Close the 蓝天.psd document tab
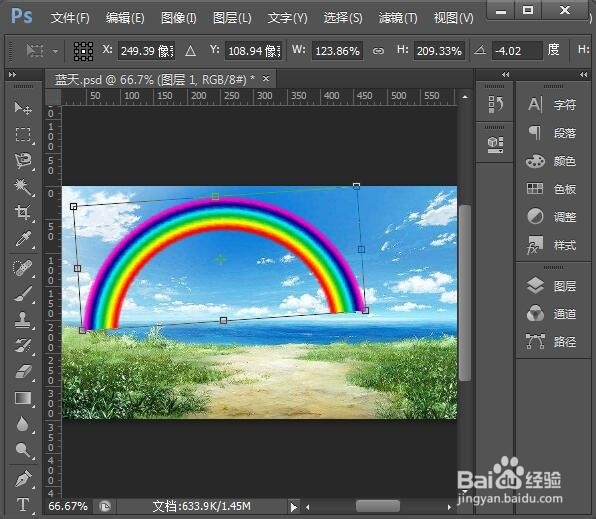 266,79
